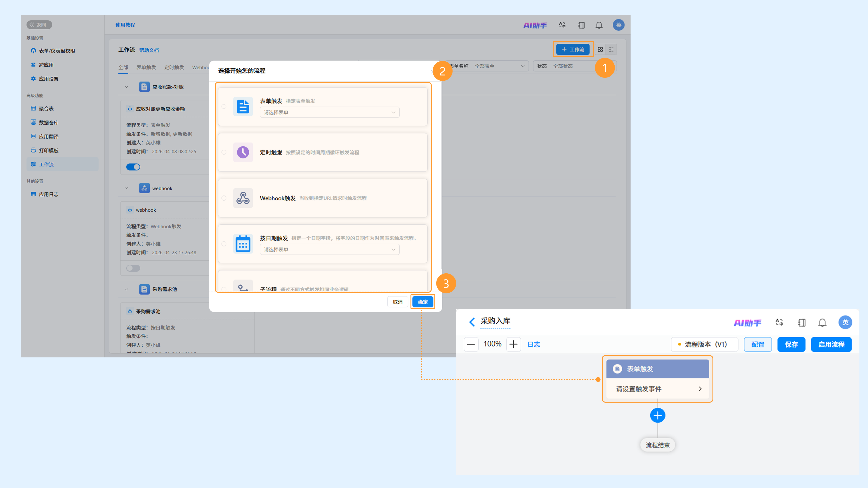Click the calendar icon for 按日期触发

pyautogui.click(x=243, y=244)
